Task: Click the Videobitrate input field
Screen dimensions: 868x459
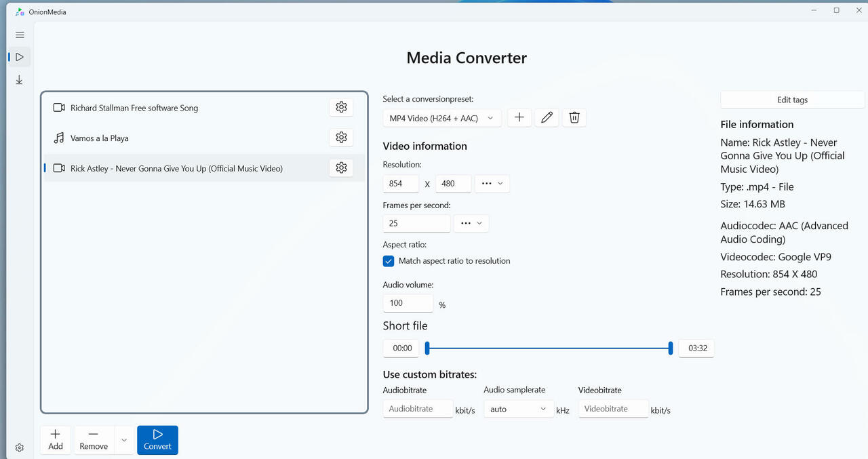Action: (613, 409)
